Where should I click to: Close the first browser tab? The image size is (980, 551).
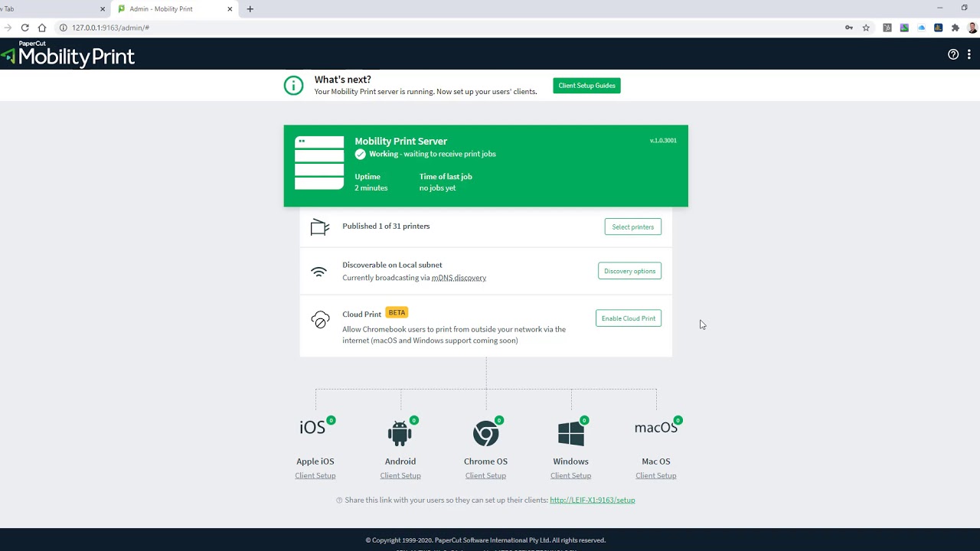click(103, 9)
